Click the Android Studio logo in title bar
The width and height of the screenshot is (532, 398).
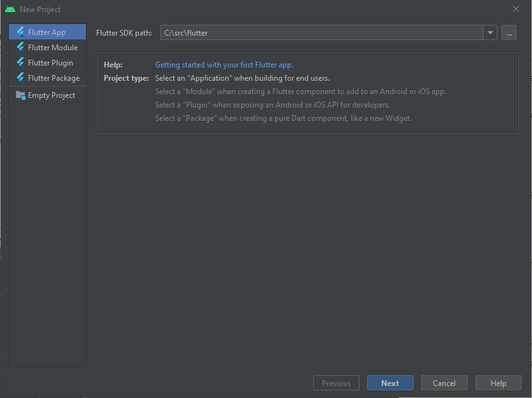click(10, 9)
